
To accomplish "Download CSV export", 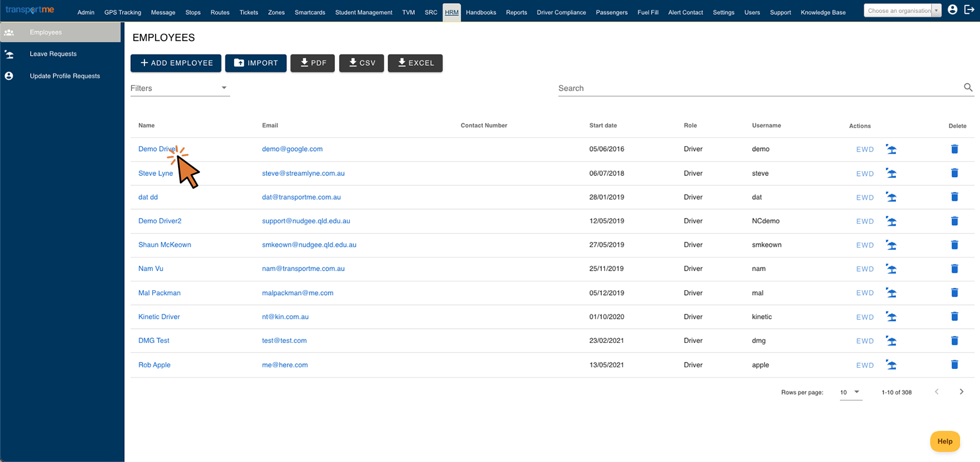I will pos(362,63).
